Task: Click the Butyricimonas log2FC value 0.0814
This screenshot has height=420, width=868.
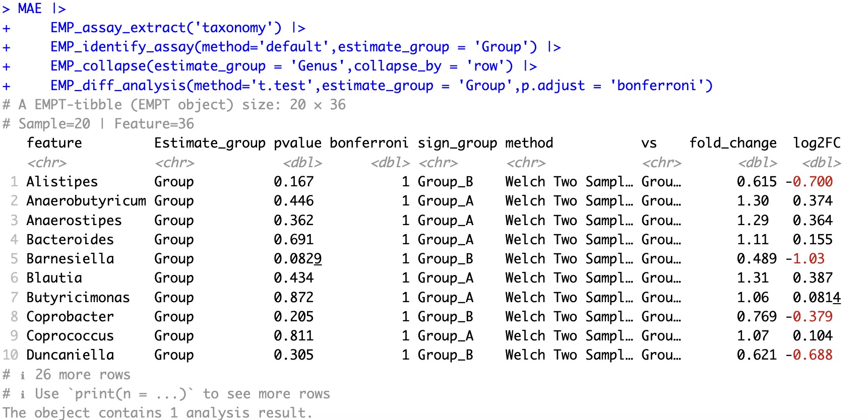Action: click(816, 298)
